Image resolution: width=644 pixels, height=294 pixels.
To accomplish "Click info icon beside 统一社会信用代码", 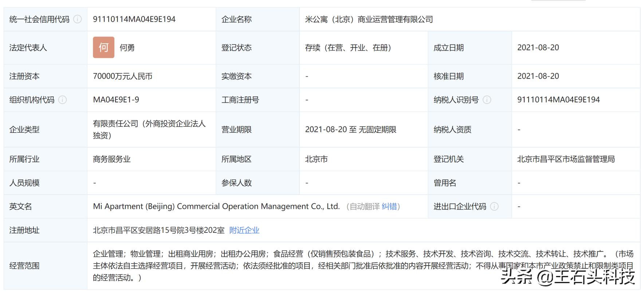I will pos(78,19).
